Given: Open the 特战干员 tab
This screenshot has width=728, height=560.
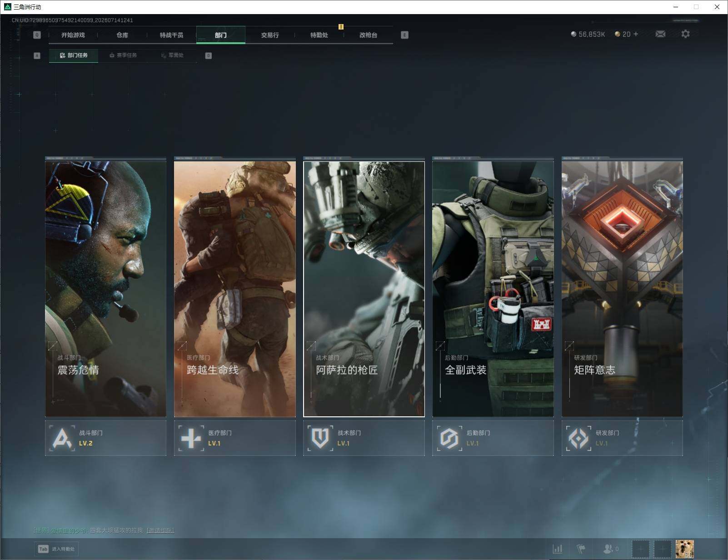Looking at the screenshot, I should point(171,35).
